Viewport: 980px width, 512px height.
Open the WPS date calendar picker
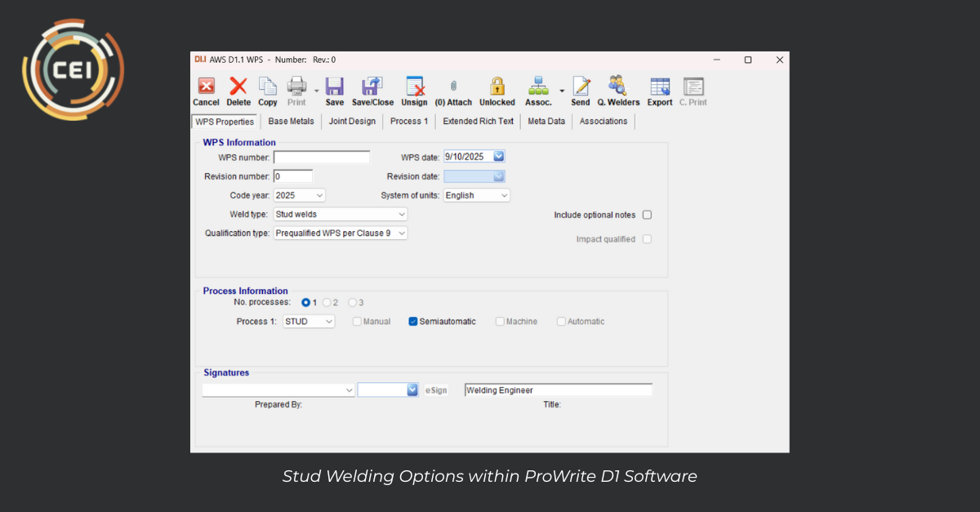[499, 157]
